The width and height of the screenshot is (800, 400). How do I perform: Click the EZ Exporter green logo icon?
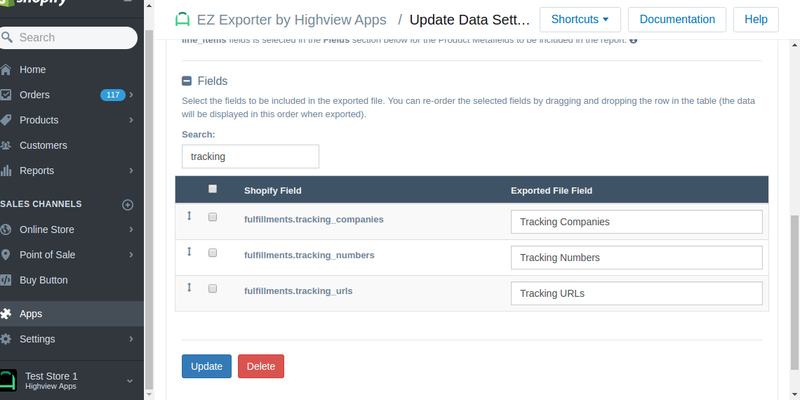pos(182,19)
